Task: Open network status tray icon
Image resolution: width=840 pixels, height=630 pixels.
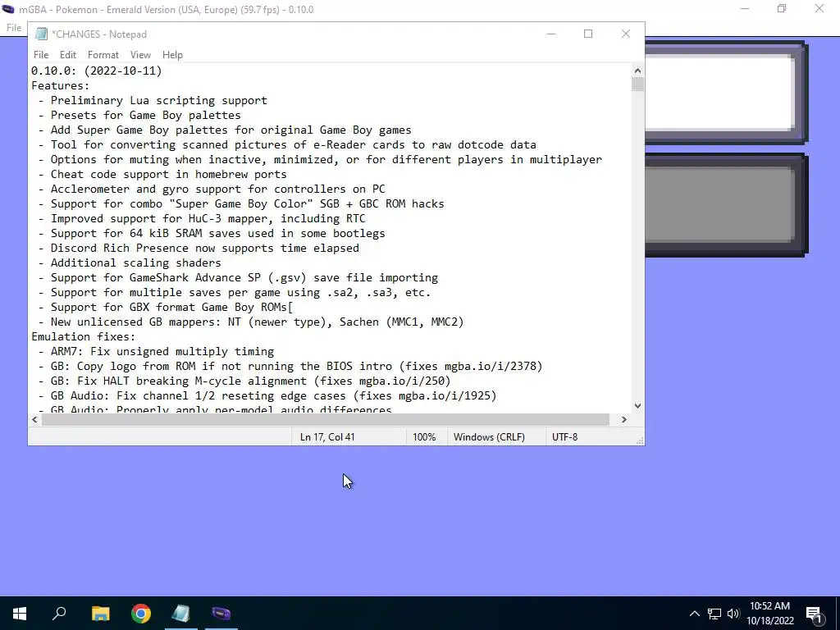Action: tap(714, 614)
